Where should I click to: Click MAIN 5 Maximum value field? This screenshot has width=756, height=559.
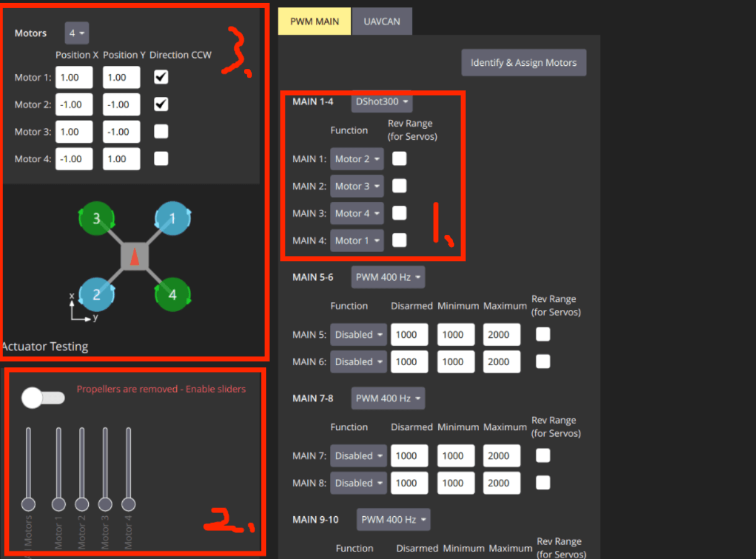tap(502, 335)
